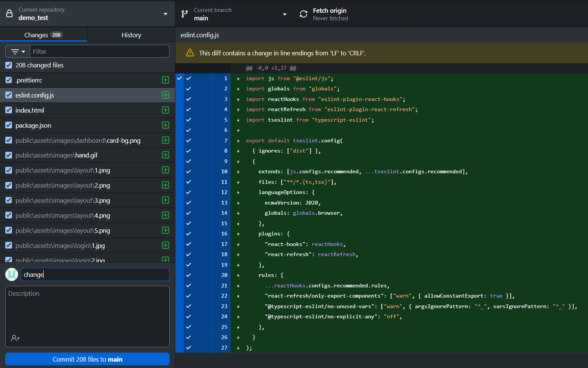Screen dimensions: 588x368
Task: Open the filter options dropdown
Action: coord(18,52)
